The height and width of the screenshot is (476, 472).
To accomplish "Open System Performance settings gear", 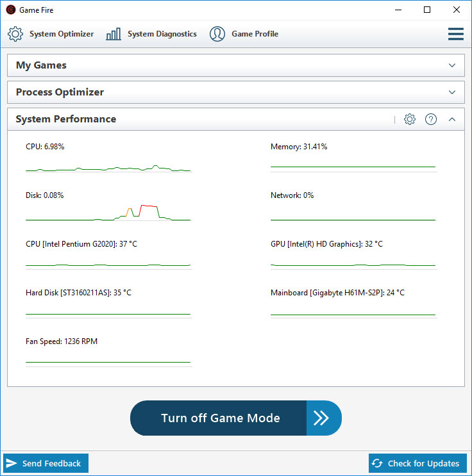I will pos(409,119).
